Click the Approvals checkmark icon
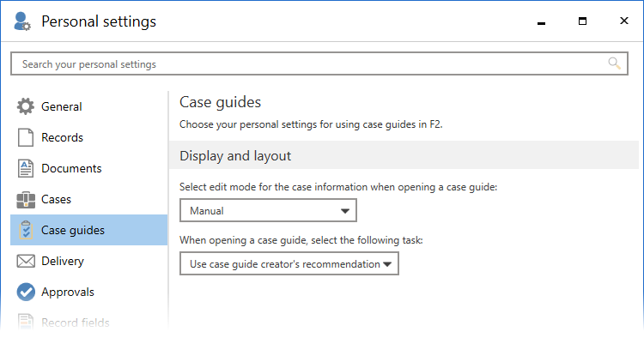Screen dimensions: 644x356 (x=26, y=293)
